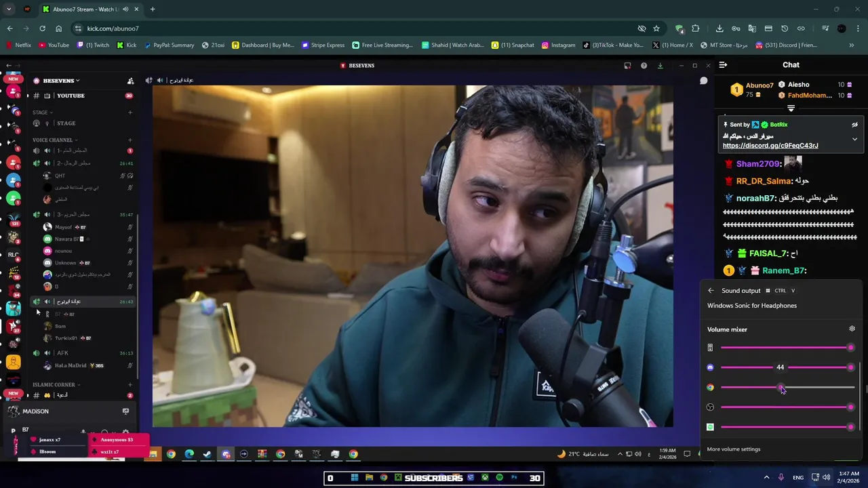Image resolution: width=868 pixels, height=488 pixels.
Task: Open media controls music icon in Chrome
Action: tap(825, 28)
